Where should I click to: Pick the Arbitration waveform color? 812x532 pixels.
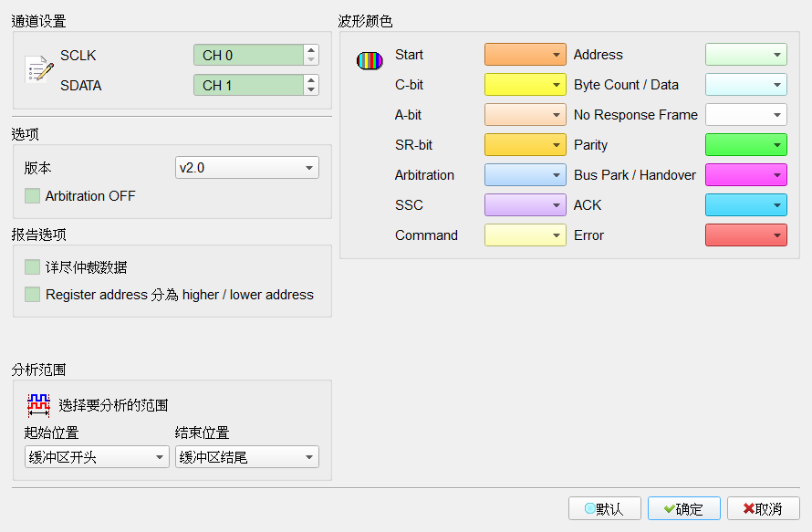point(526,174)
